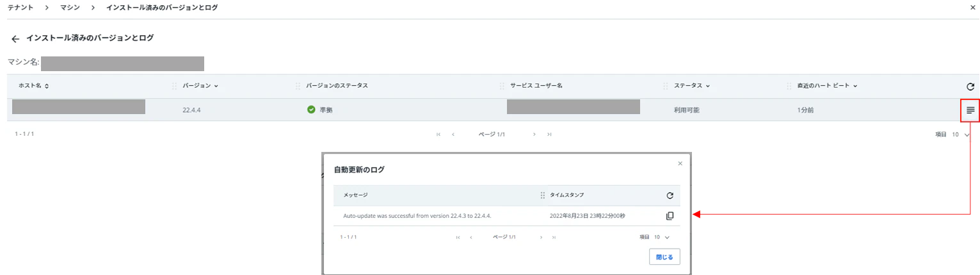
Task: Go to previous page in log dialog
Action: [471, 237]
